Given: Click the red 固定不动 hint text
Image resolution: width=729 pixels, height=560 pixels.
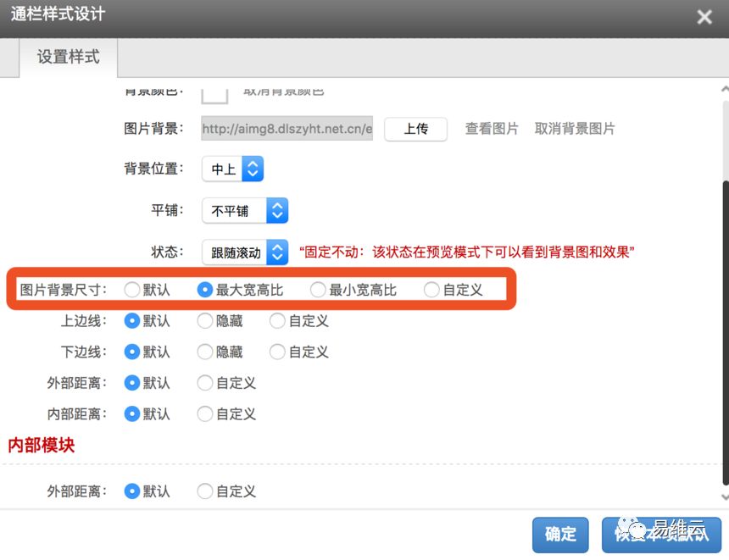Looking at the screenshot, I should coord(467,252).
